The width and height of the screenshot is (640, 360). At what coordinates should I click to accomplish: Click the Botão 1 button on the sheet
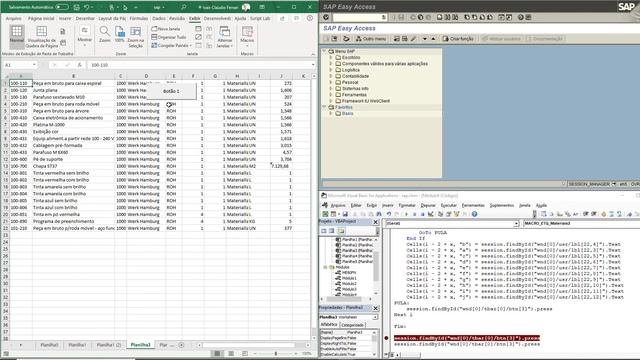[171, 91]
